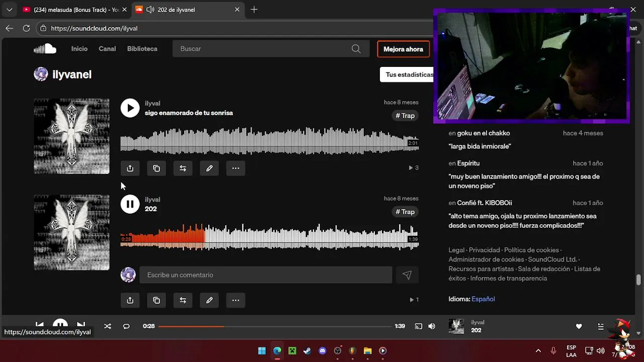Toggle shuffle in the player bar

click(x=107, y=326)
